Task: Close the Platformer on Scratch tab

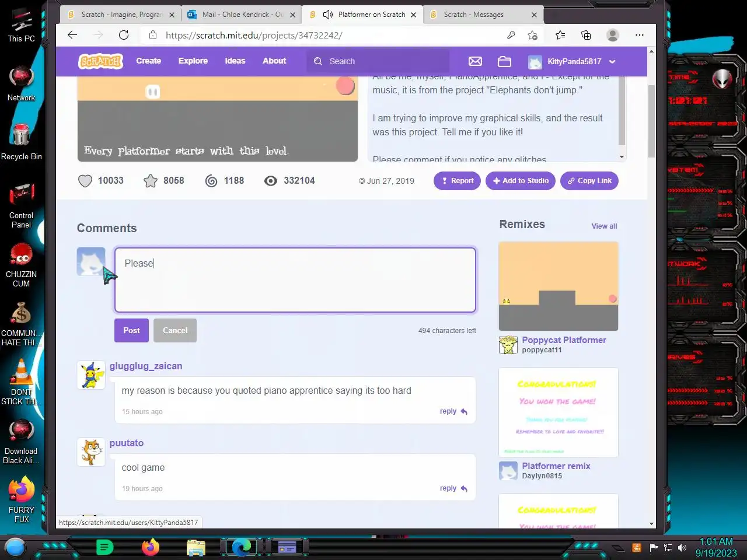Action: [x=413, y=15]
